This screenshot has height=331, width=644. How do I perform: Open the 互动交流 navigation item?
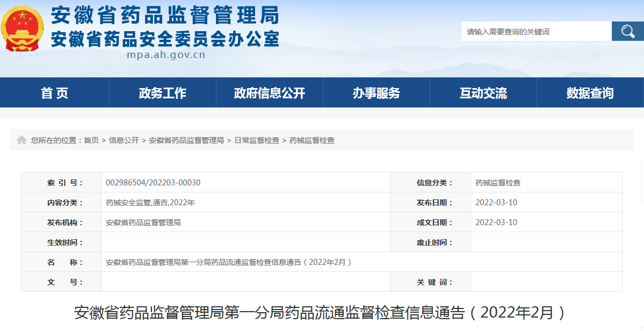(483, 93)
